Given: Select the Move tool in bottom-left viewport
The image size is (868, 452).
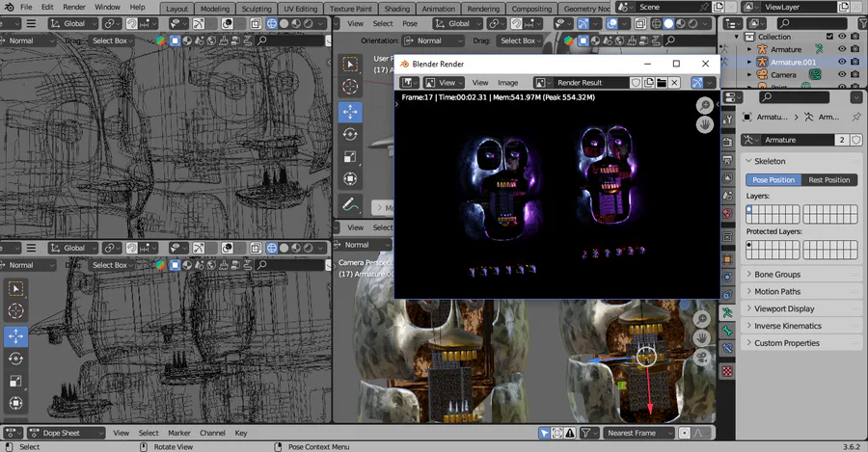Looking at the screenshot, I should (x=15, y=335).
